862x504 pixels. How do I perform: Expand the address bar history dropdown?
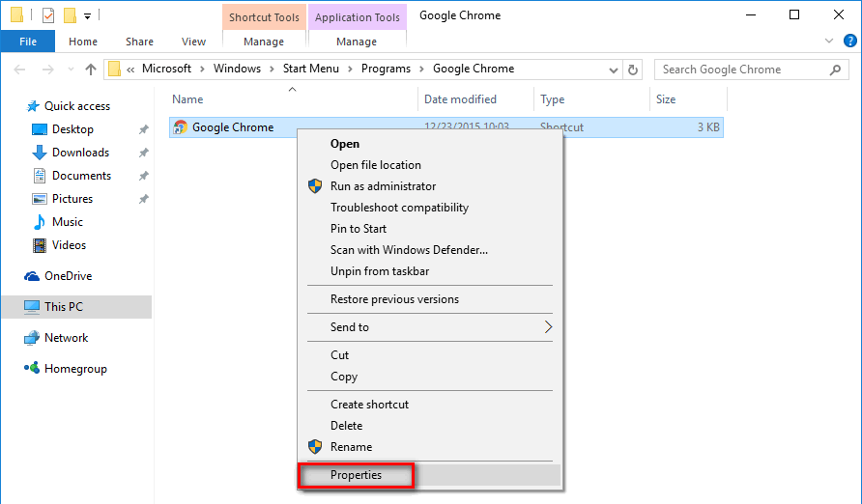pyautogui.click(x=613, y=70)
